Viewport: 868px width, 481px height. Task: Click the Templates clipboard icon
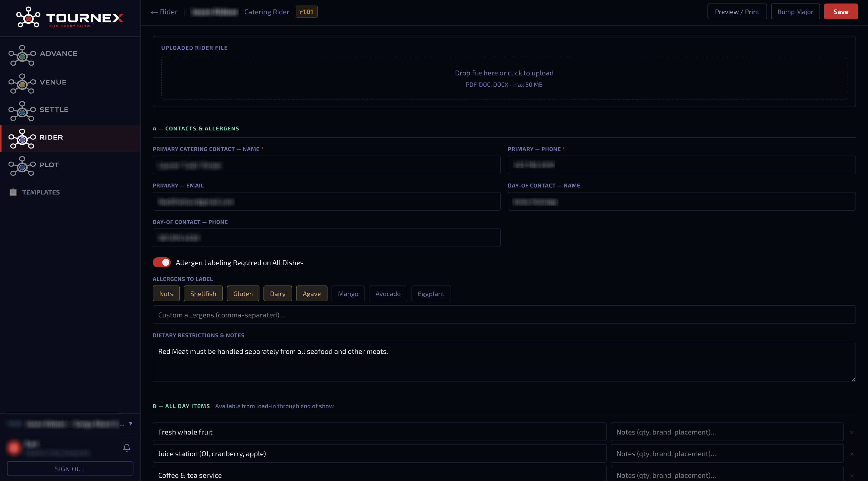click(13, 192)
